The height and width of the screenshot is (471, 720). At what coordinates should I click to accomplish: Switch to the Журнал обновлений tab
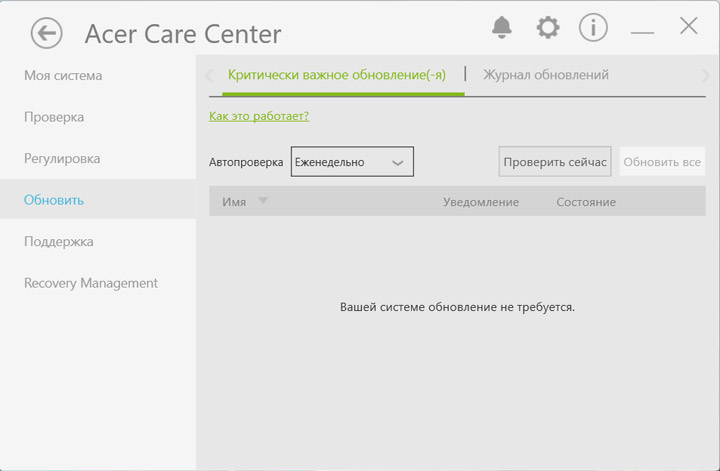click(x=546, y=75)
